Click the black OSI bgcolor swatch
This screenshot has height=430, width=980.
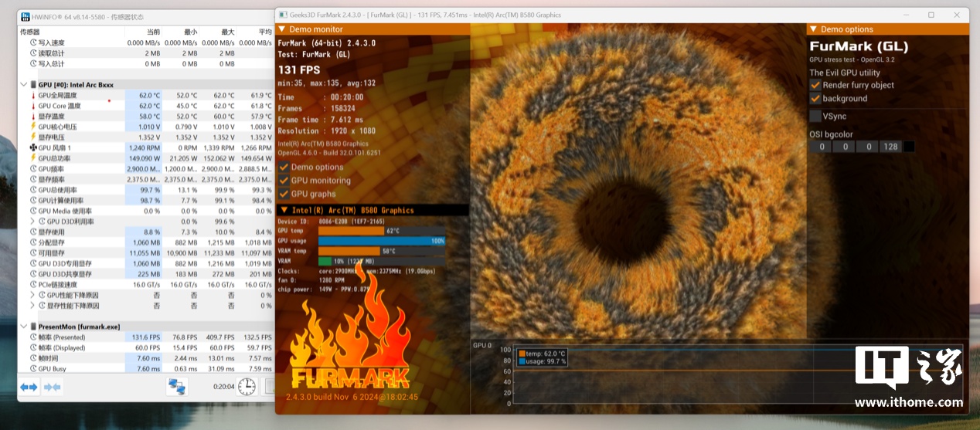909,147
